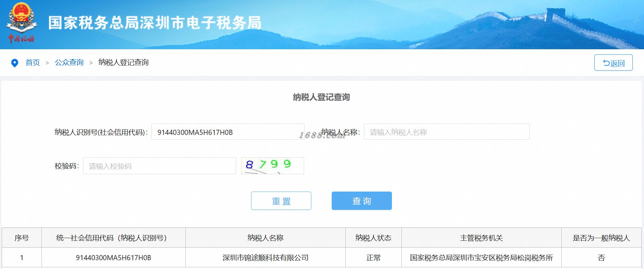Click the 重置 reset button
The height and width of the screenshot is (269, 644).
click(x=281, y=201)
